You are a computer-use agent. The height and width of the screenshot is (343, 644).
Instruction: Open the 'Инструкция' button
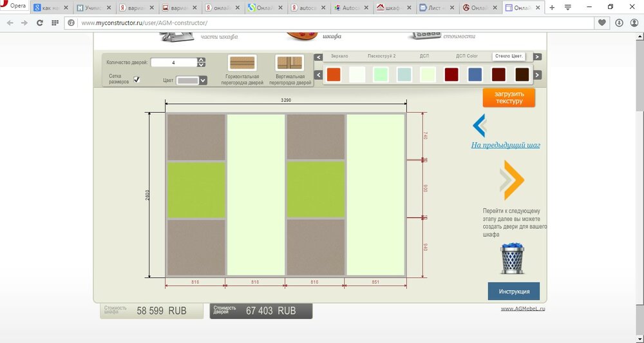point(513,291)
